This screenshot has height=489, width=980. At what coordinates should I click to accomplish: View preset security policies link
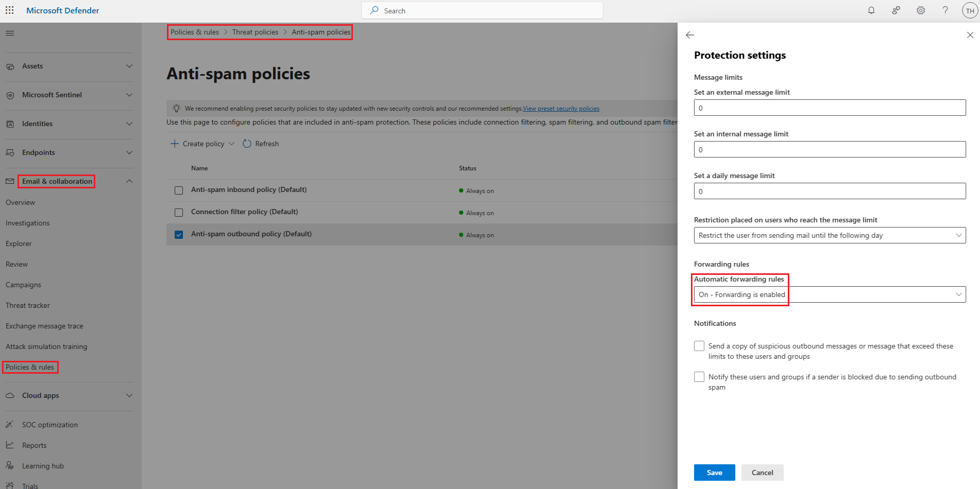coord(561,108)
